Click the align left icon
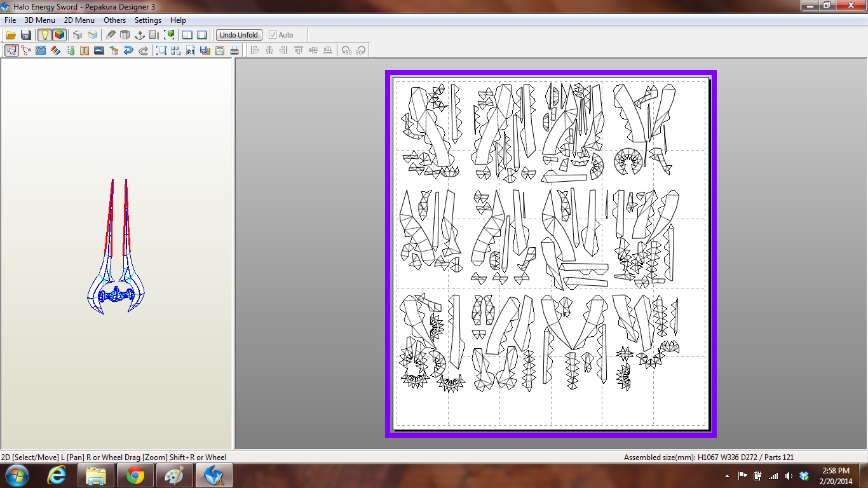The width and height of the screenshot is (868, 488). point(254,50)
